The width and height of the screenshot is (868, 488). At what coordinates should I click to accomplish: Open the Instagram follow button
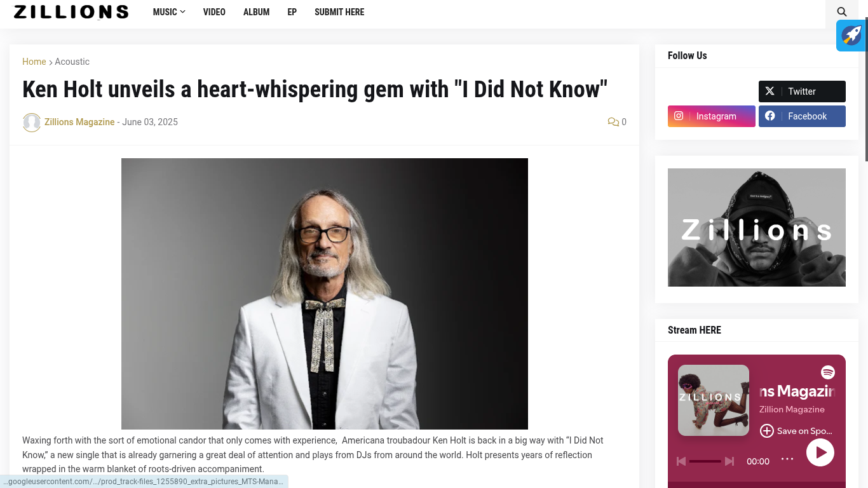pos(711,116)
